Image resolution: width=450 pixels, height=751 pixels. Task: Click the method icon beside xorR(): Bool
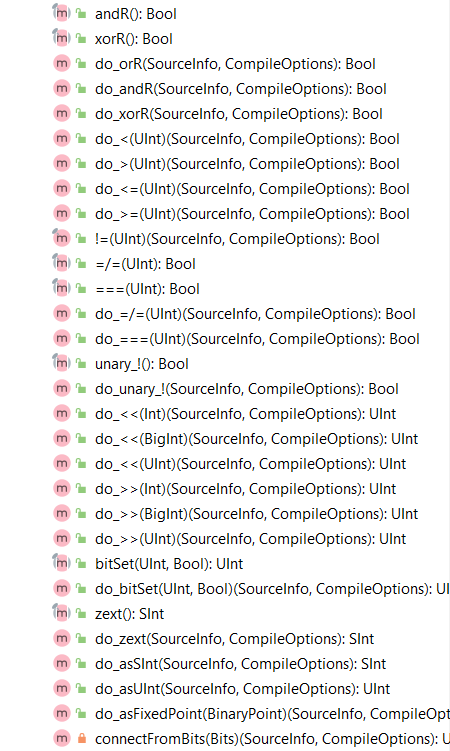point(61,39)
